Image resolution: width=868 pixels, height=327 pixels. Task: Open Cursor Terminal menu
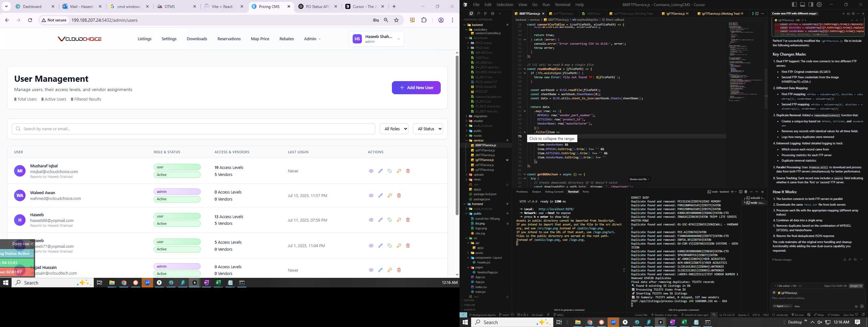point(562,4)
